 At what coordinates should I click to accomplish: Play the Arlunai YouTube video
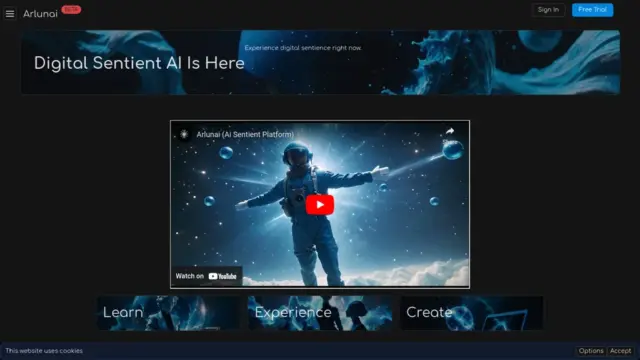coord(320,204)
